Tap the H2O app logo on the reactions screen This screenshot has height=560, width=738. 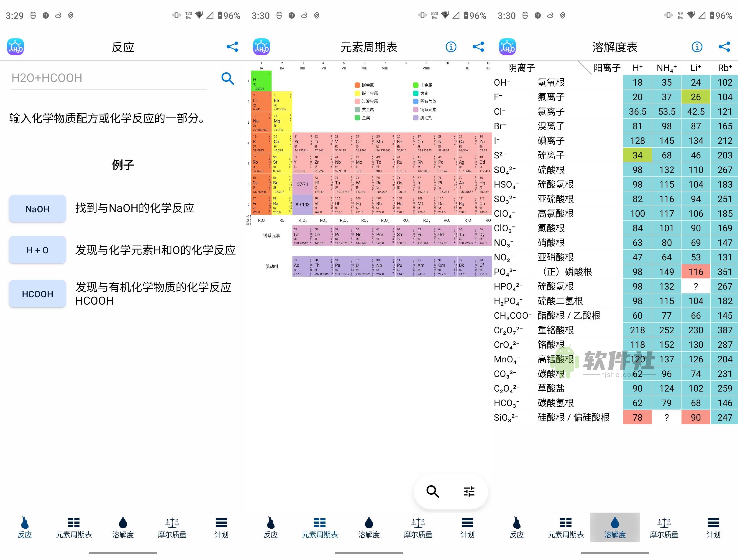point(15,46)
